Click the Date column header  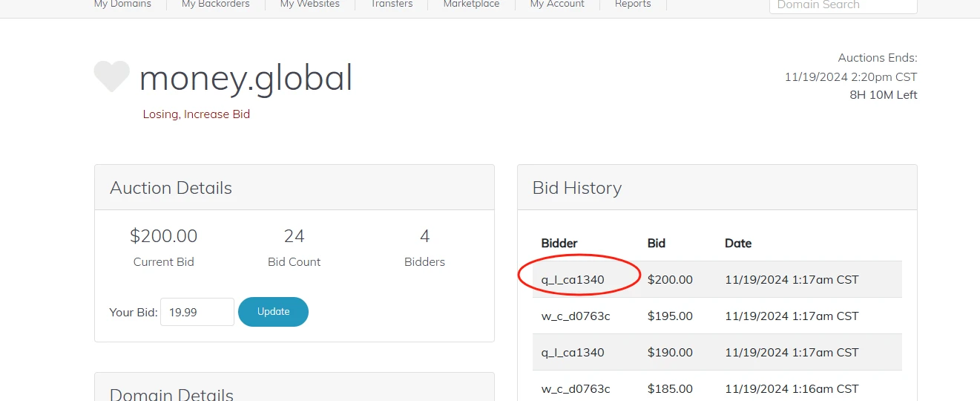tap(738, 244)
